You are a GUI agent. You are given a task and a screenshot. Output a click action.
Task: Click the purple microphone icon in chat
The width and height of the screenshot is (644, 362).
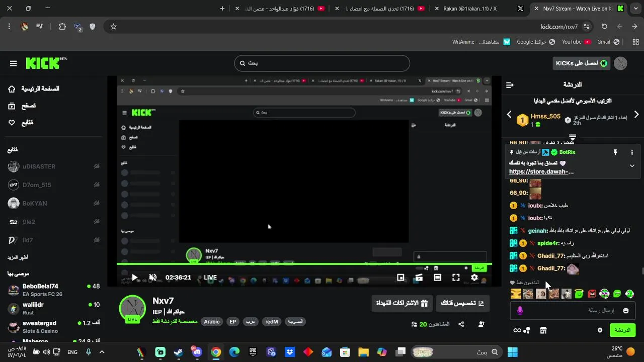pyautogui.click(x=520, y=311)
